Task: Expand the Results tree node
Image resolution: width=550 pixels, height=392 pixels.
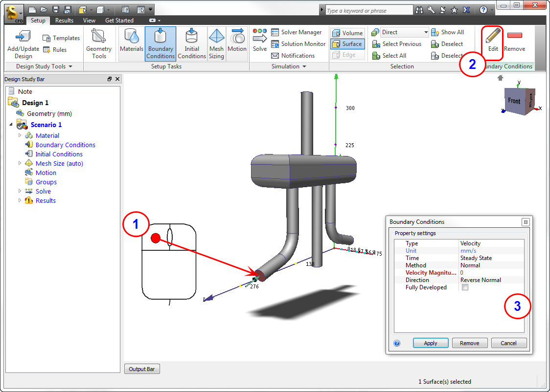Action: click(x=20, y=200)
